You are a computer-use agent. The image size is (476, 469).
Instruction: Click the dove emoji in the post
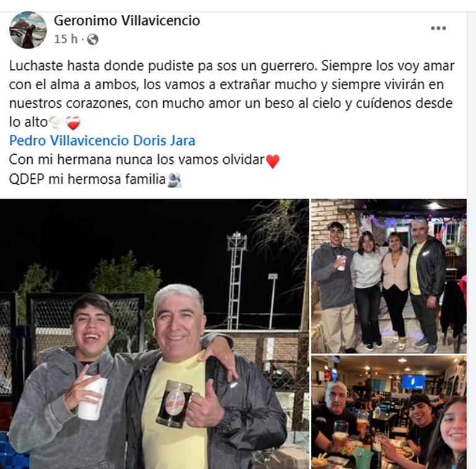56,123
